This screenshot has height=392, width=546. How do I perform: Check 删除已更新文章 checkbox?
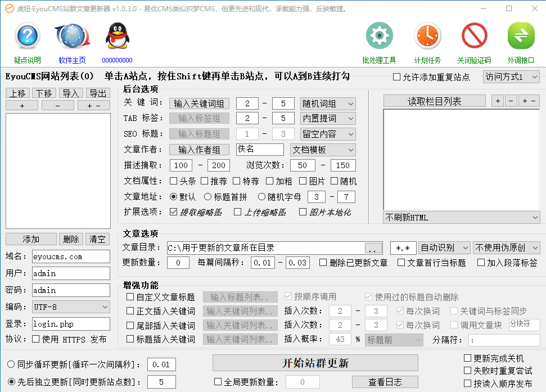pyautogui.click(x=323, y=262)
